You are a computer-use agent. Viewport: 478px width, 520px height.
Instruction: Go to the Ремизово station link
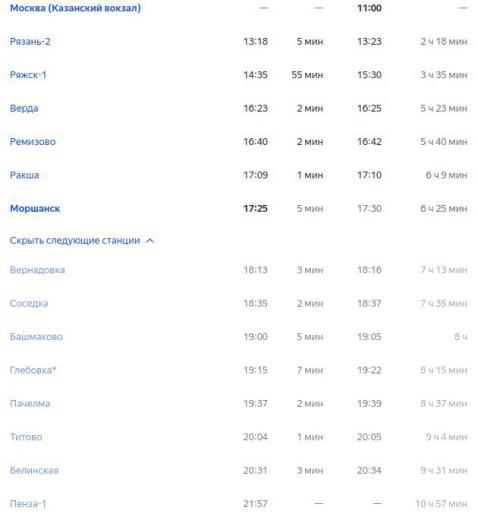pyautogui.click(x=33, y=142)
